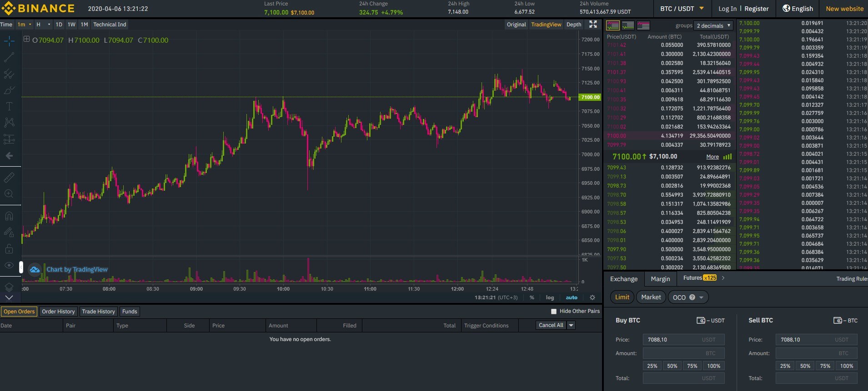This screenshot has width=868, height=391.
Task: Click the Cancel All button
Action: [551, 325]
